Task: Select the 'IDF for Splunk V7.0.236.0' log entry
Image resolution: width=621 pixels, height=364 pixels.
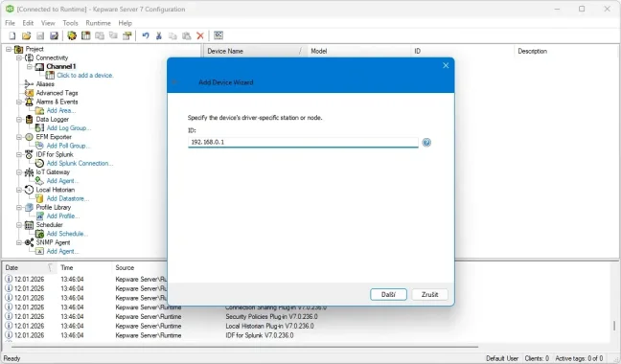Action: (260, 335)
